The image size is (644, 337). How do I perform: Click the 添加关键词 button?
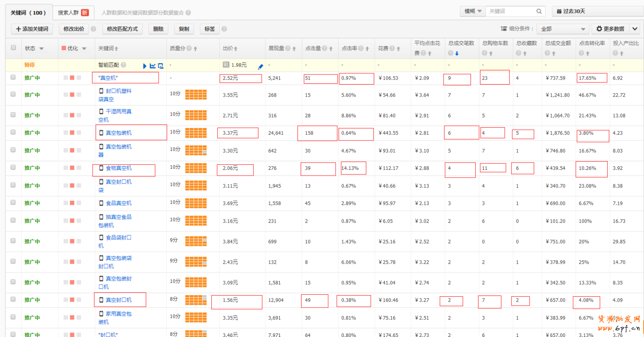pyautogui.click(x=32, y=29)
